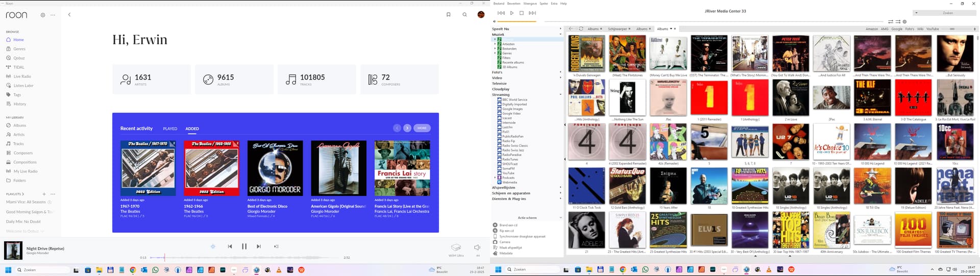Click Next track in JRiver transport
The width and height of the screenshot is (980, 276).
coord(532,13)
